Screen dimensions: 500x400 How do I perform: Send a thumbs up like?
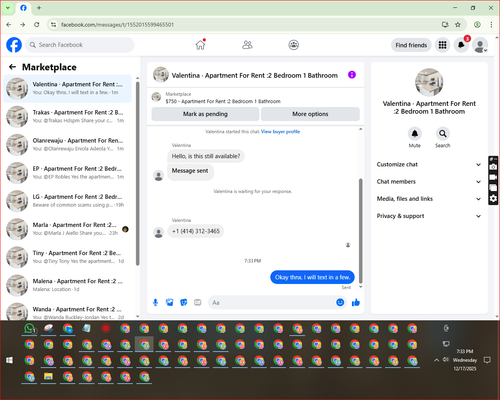point(356,302)
